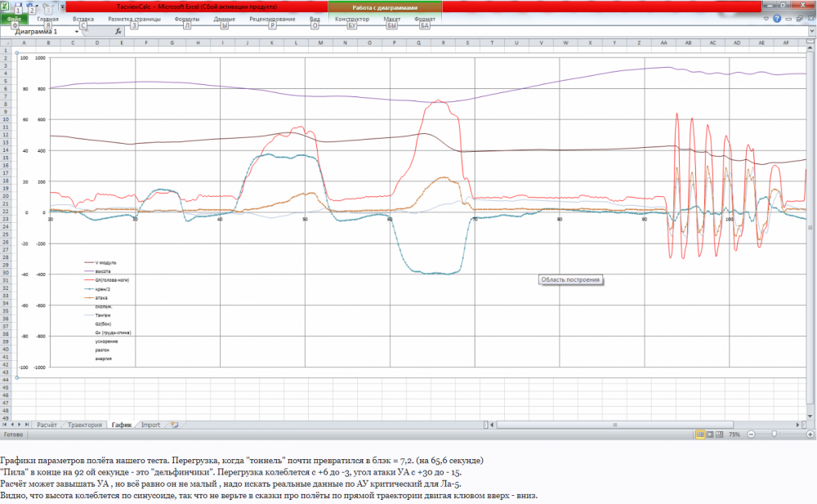Open the Customize Quick Access Toolbar dropdown

point(62,7)
